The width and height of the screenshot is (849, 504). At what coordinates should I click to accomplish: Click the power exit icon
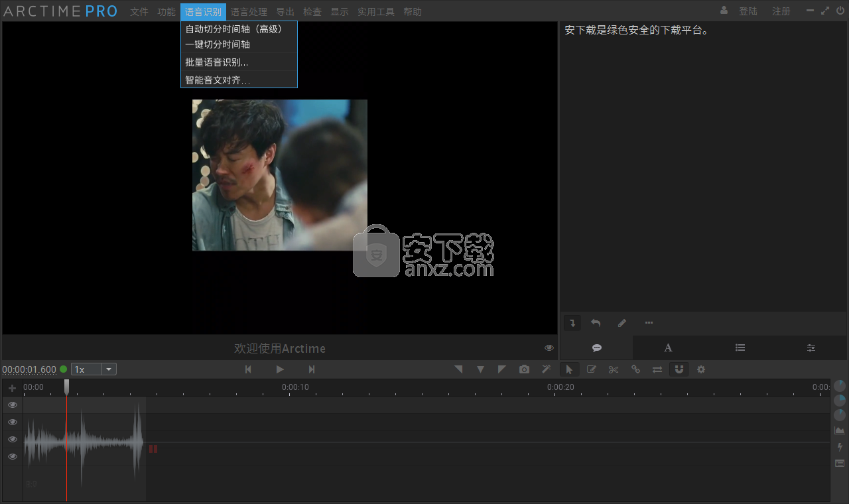(x=840, y=11)
